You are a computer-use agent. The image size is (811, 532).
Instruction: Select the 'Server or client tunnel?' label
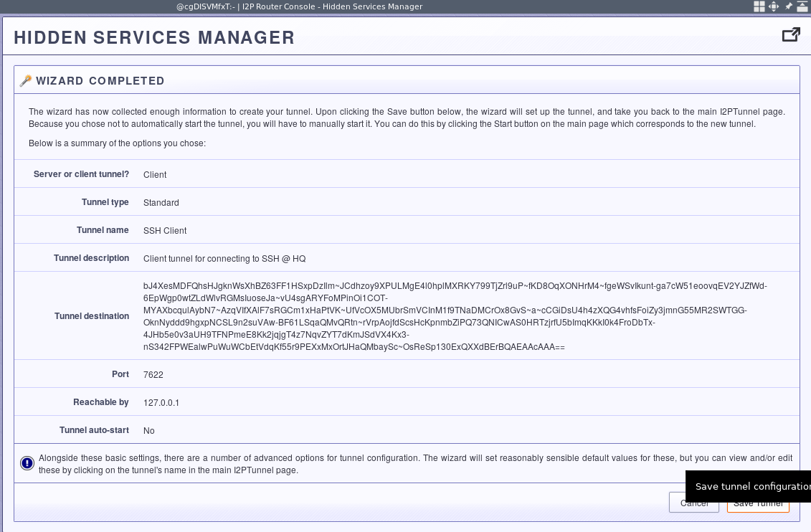tap(81, 174)
